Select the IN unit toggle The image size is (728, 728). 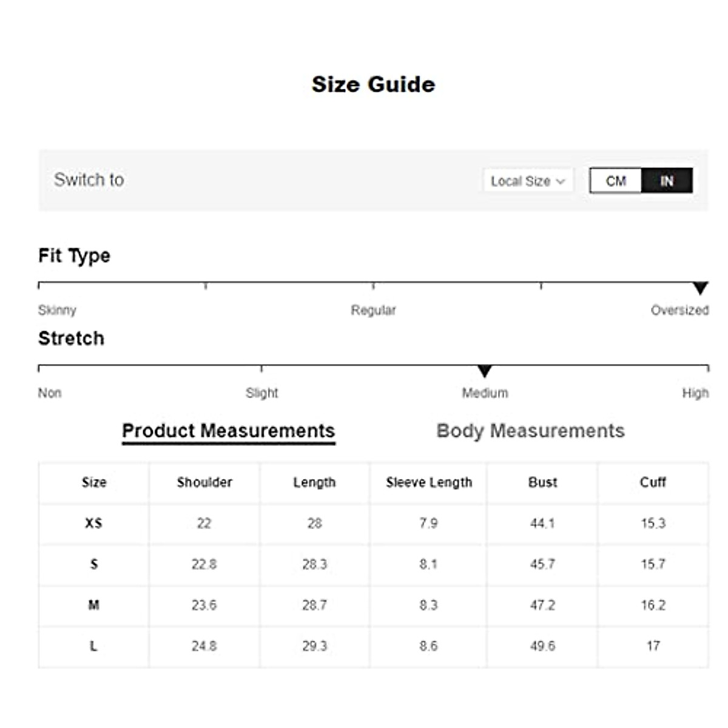pos(667,181)
